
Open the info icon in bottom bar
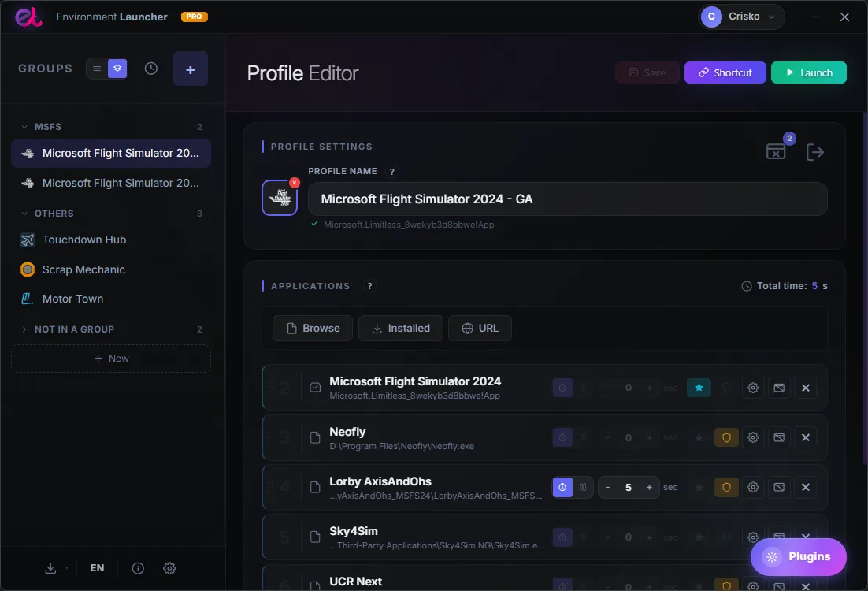[138, 568]
